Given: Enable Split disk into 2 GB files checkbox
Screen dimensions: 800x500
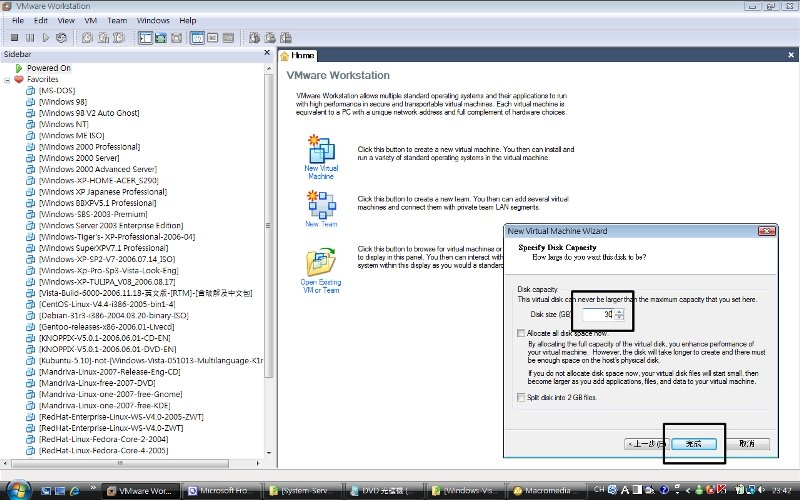Looking at the screenshot, I should point(521,397).
